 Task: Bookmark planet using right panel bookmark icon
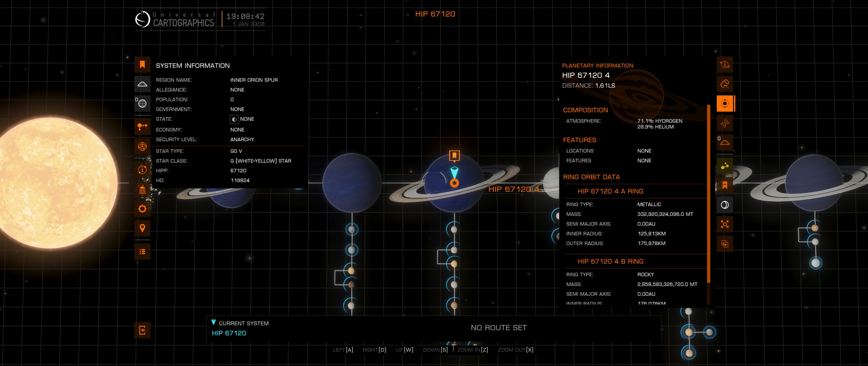click(725, 185)
